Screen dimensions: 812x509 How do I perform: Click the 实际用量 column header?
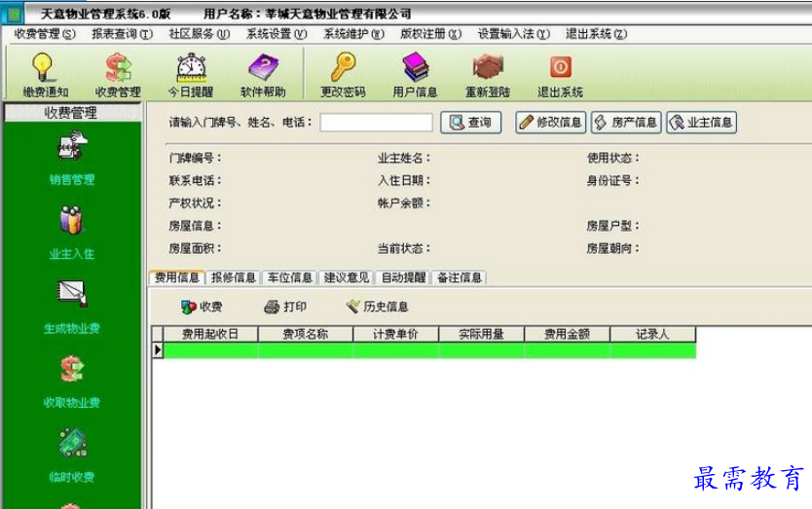[x=482, y=334]
